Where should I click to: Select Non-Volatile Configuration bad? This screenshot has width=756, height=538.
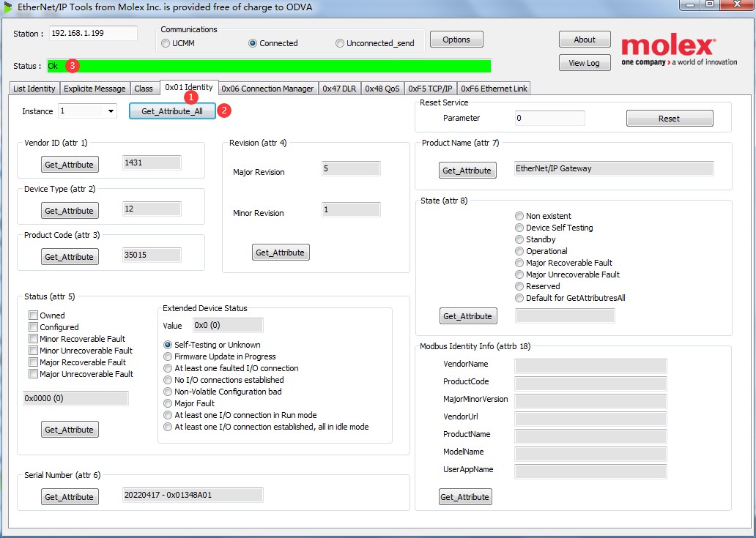click(x=168, y=392)
